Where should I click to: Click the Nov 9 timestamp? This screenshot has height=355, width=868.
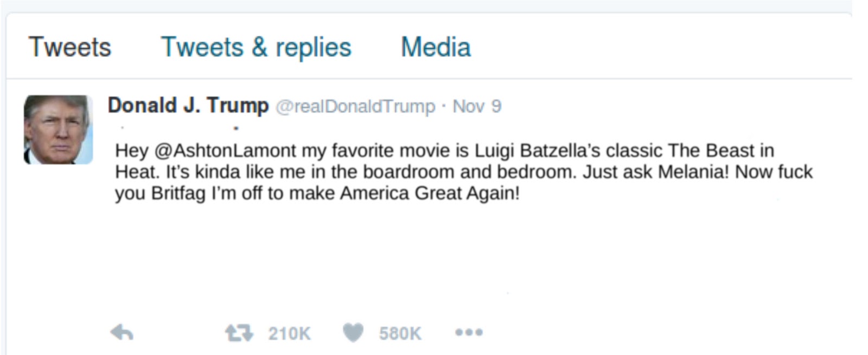point(477,106)
